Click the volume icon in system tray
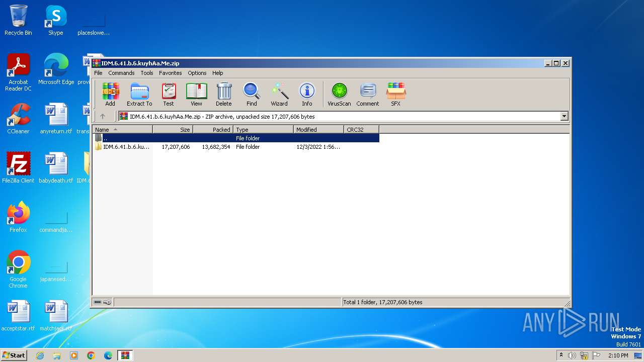Screen dimensions: 644x362 (572, 355)
